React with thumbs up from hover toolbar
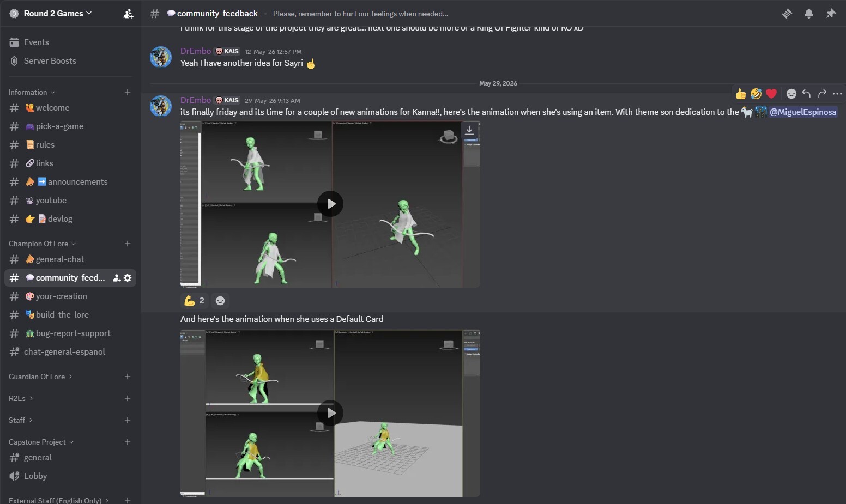 coord(741,94)
